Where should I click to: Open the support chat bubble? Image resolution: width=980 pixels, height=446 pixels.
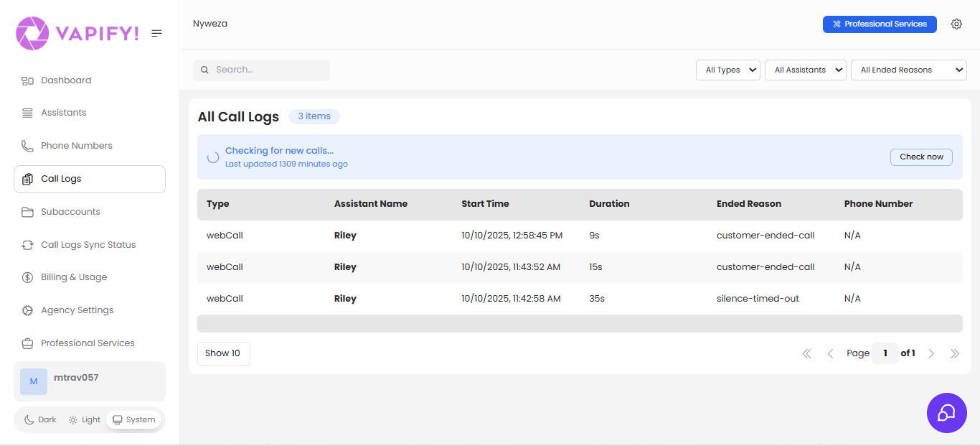tap(946, 413)
